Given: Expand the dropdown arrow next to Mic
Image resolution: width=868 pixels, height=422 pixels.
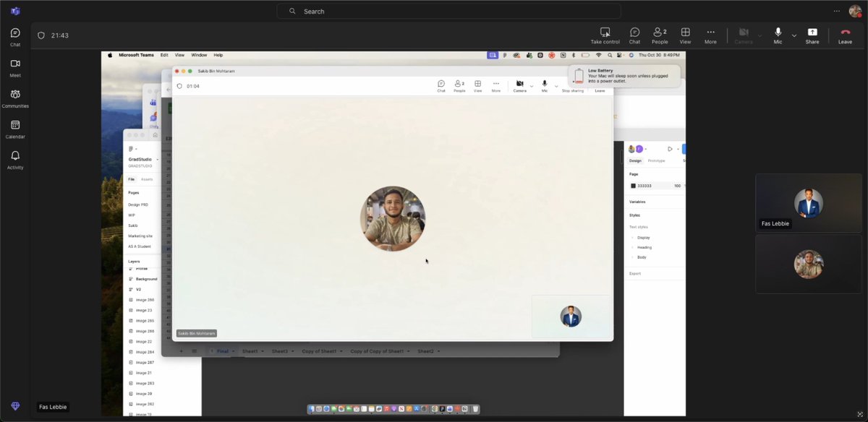Looking at the screenshot, I should (x=794, y=35).
